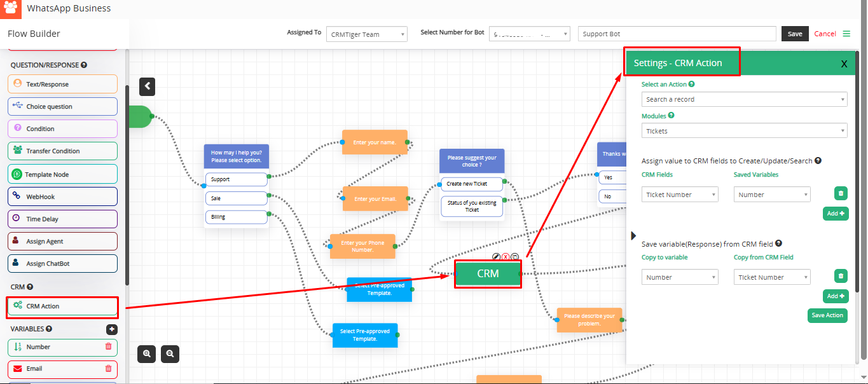Click the Billing choice option
Screen dimensions: 868x384
pyautogui.click(x=236, y=217)
